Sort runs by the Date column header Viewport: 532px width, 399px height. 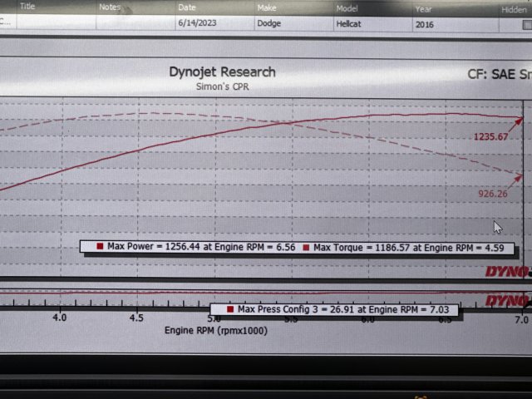[186, 7]
